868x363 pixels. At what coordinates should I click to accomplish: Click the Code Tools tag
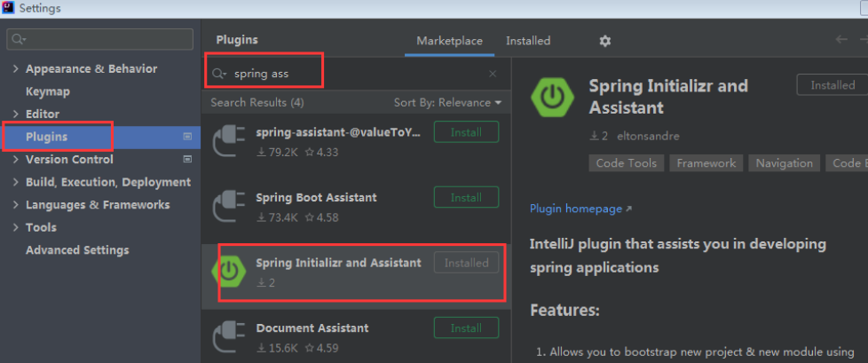626,163
